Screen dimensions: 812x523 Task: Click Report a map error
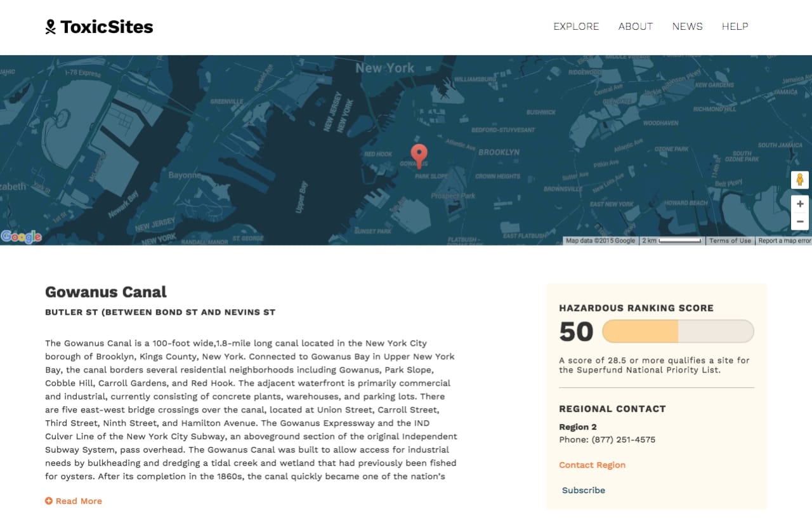784,241
